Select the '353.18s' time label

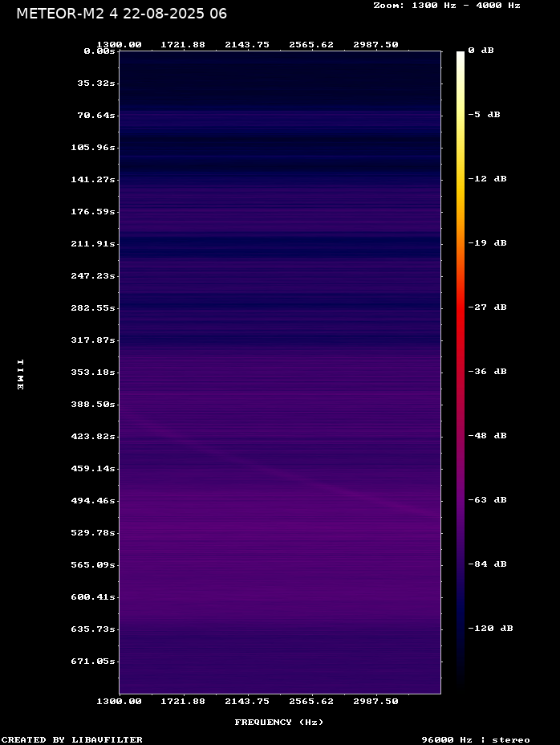pyautogui.click(x=93, y=372)
